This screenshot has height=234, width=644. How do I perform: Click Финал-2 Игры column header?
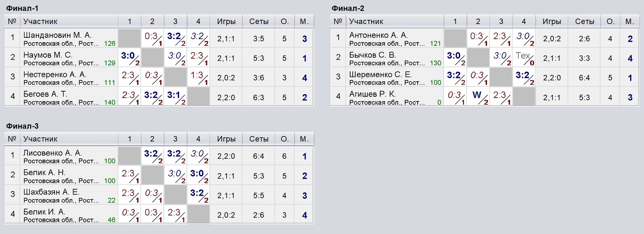552,22
